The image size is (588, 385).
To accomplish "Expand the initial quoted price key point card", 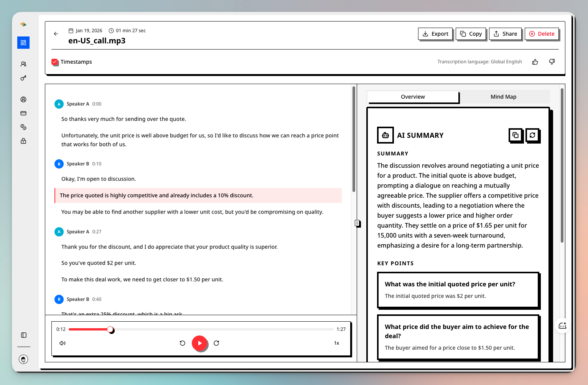I will [458, 290].
